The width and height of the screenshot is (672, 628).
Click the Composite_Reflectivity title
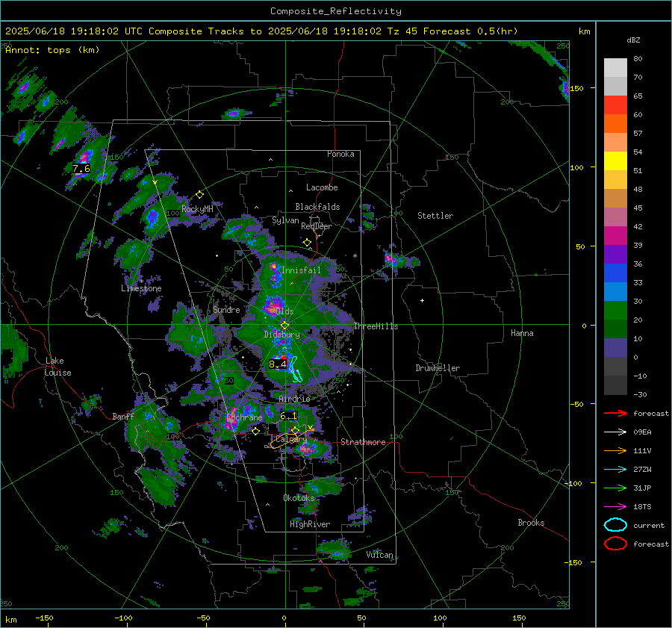click(335, 11)
